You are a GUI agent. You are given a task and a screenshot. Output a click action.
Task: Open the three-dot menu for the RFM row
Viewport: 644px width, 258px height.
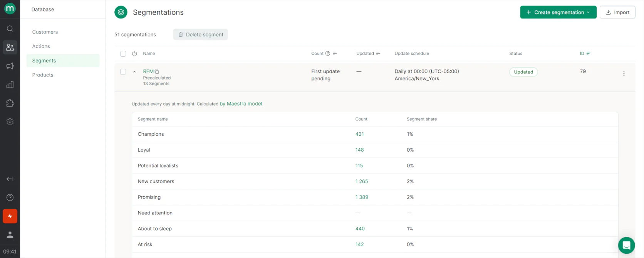coord(624,74)
